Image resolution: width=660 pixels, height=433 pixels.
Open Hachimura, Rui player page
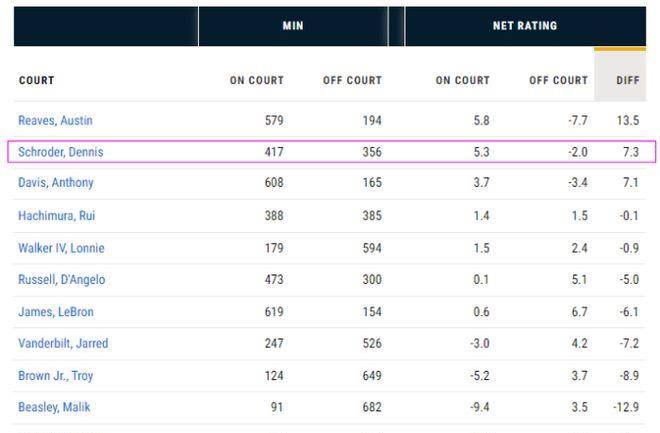(x=57, y=215)
